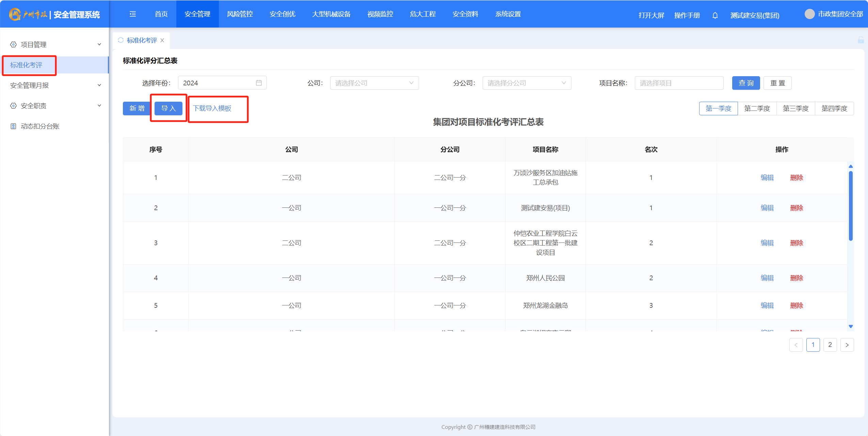Screen dimensions: 868x436
Task: Open the 分公司 selection dropdown
Action: pos(527,83)
